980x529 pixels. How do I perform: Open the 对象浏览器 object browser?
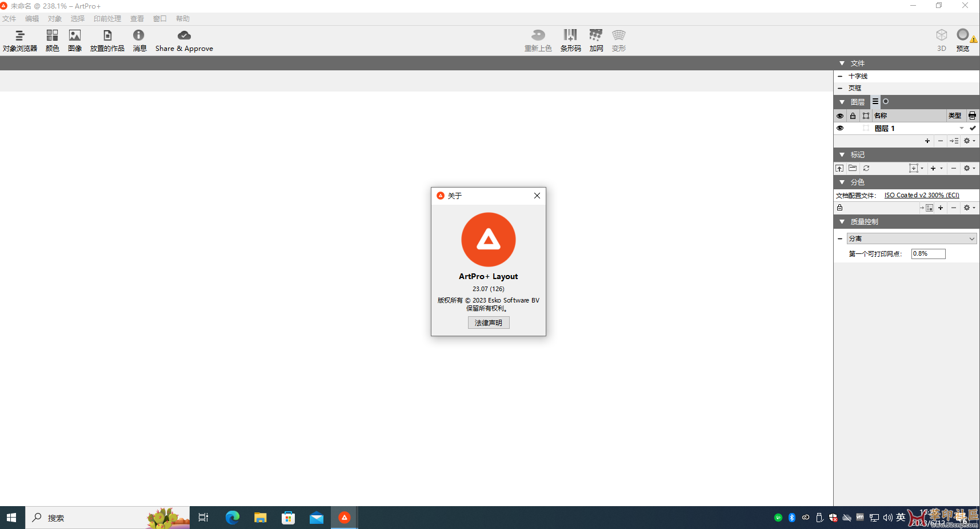coord(20,41)
